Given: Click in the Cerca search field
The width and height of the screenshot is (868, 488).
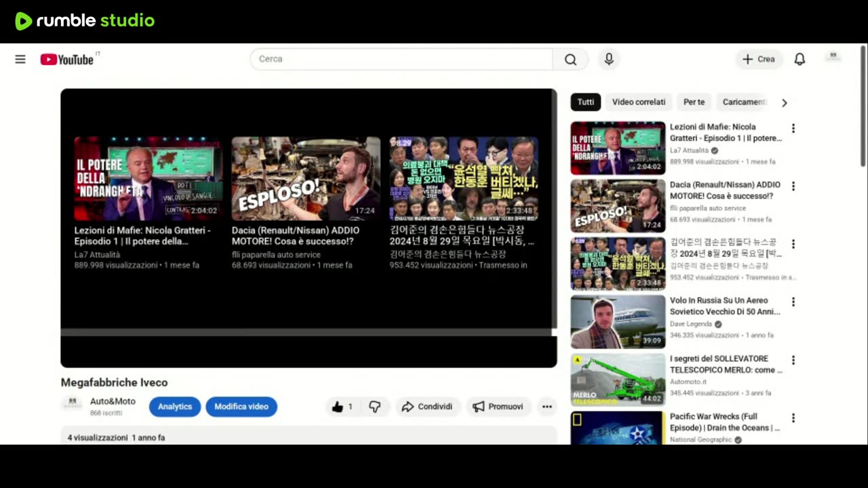Looking at the screenshot, I should tap(401, 59).
